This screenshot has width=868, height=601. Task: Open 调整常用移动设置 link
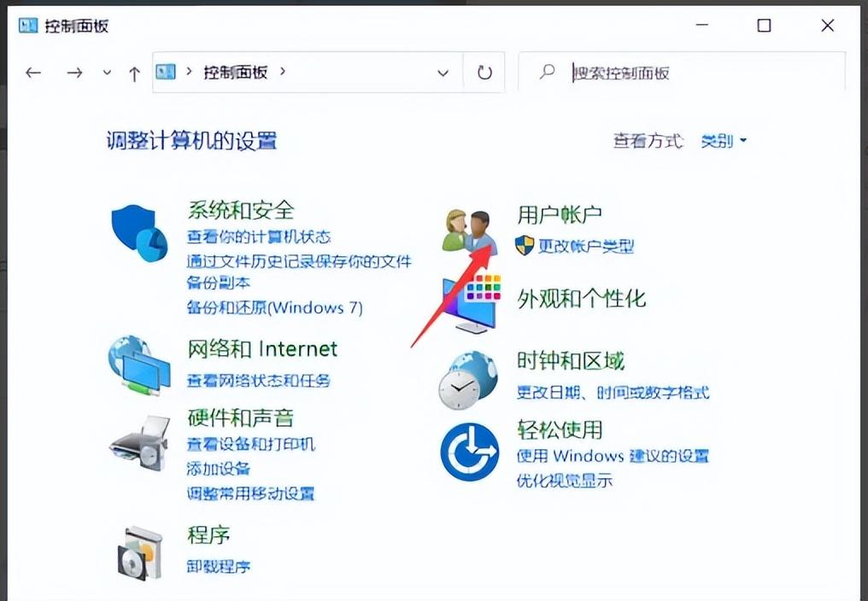coord(250,493)
